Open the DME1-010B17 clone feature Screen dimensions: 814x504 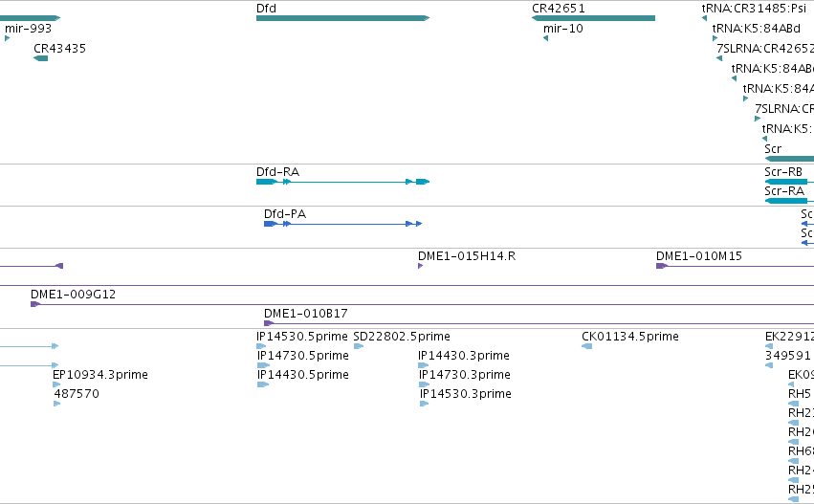pos(539,323)
